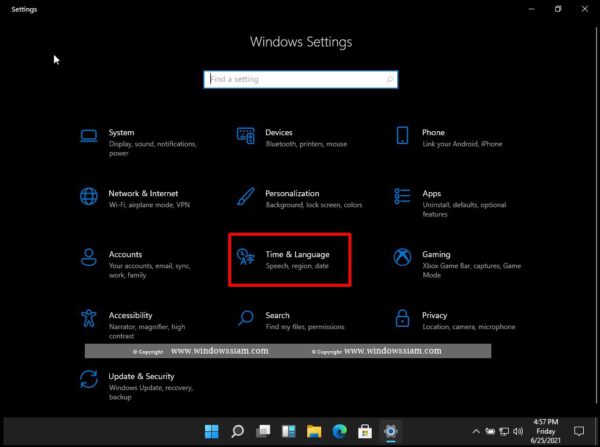Click the vertical scrollbar of Settings
600x447 pixels.
pyautogui.click(x=596, y=214)
